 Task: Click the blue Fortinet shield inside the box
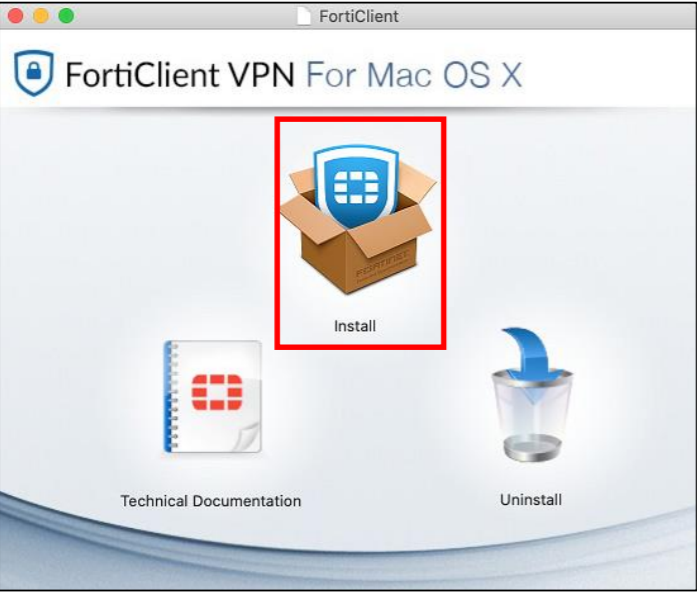click(x=356, y=185)
